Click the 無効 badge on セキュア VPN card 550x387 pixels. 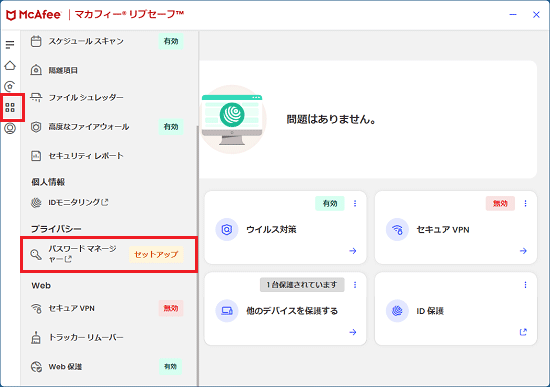500,203
